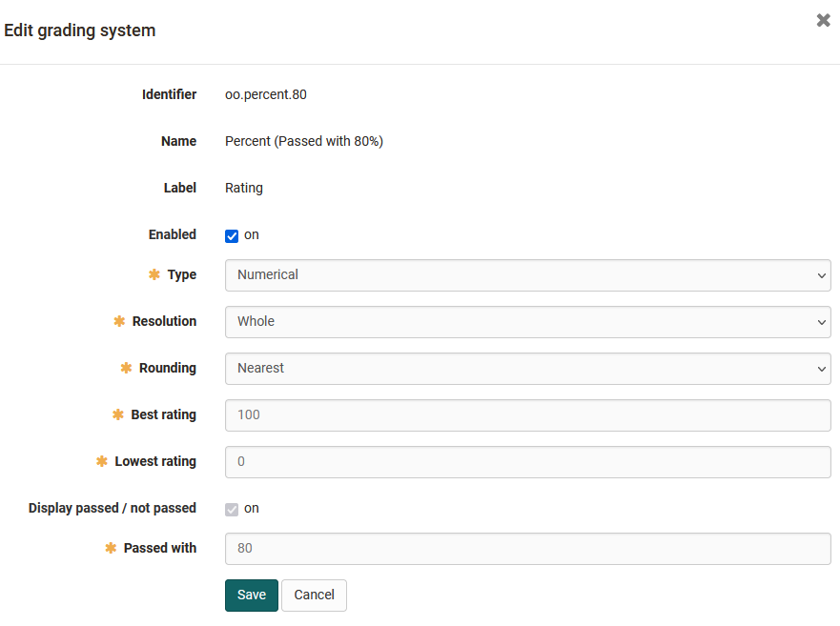Click the mandatory asterisk beside Passed with
The image size is (840, 626).
(111, 548)
